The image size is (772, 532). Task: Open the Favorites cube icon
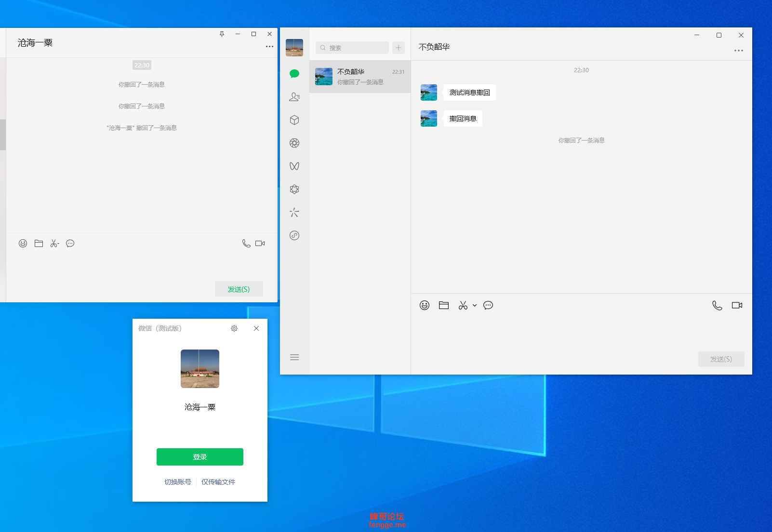click(x=294, y=120)
